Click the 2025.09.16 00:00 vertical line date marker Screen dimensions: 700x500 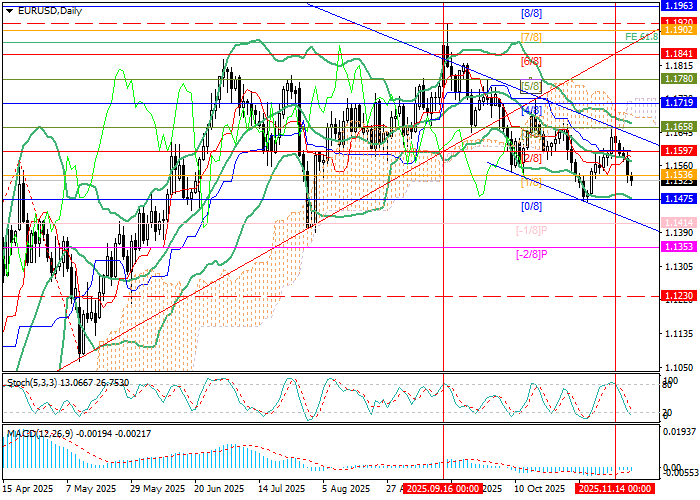(443, 488)
